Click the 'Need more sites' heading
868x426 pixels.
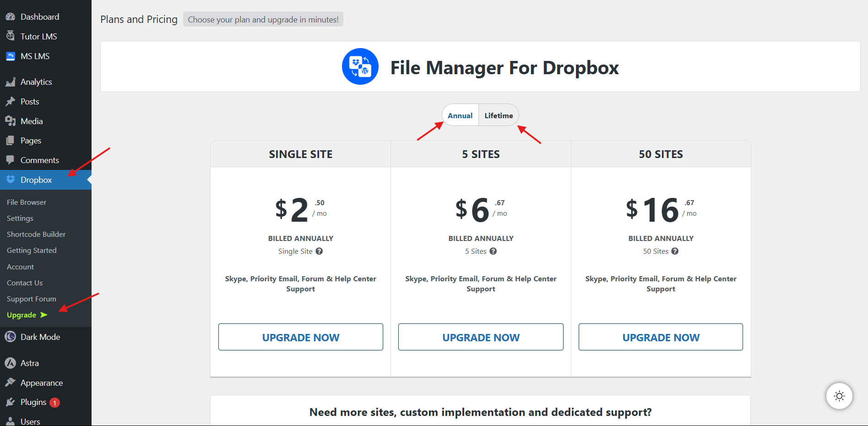click(x=481, y=412)
